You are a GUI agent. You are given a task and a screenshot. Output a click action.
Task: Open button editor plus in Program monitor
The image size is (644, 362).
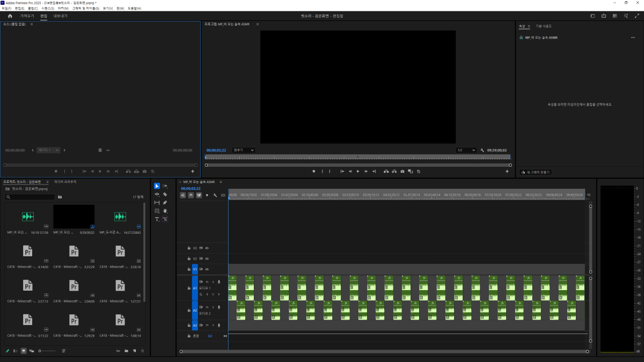coord(507,172)
